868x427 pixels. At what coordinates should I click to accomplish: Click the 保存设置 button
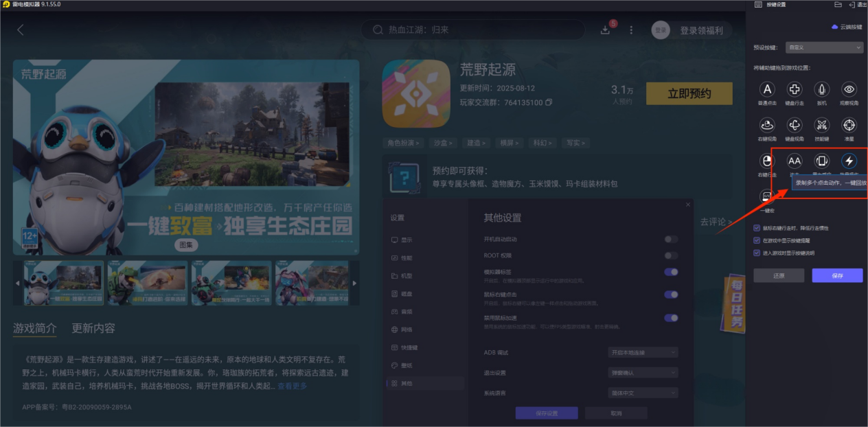pyautogui.click(x=547, y=413)
